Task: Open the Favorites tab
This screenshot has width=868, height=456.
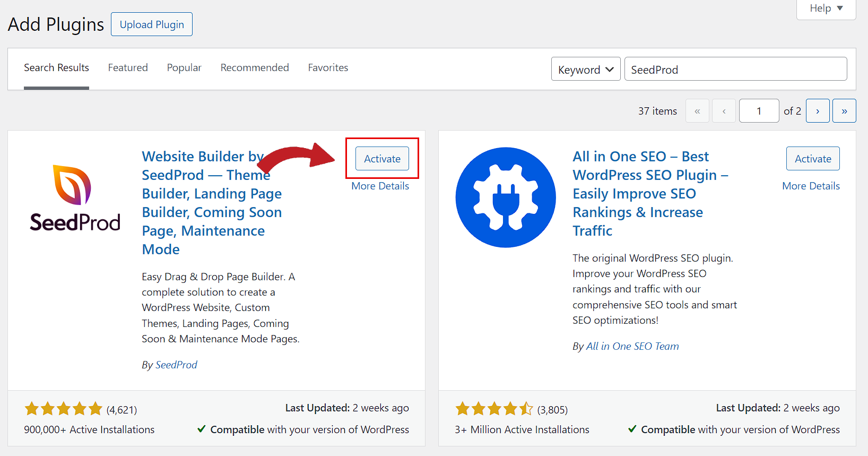Action: (328, 67)
